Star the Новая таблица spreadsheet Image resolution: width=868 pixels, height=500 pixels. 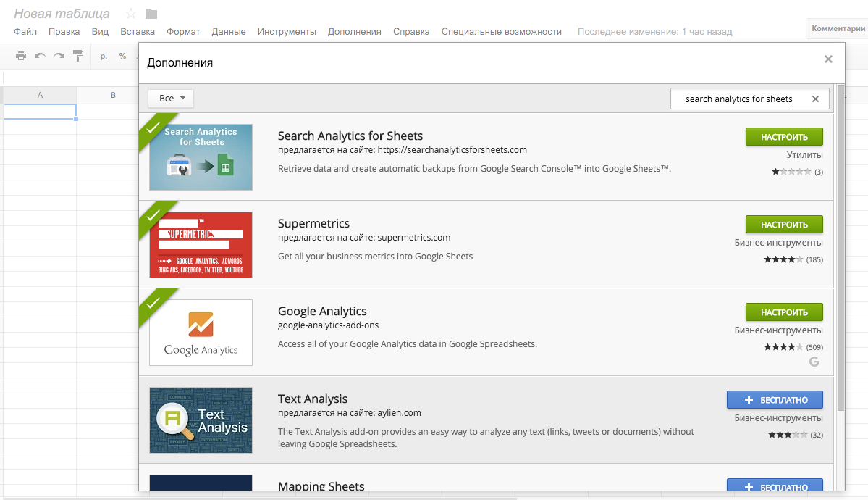[130, 13]
